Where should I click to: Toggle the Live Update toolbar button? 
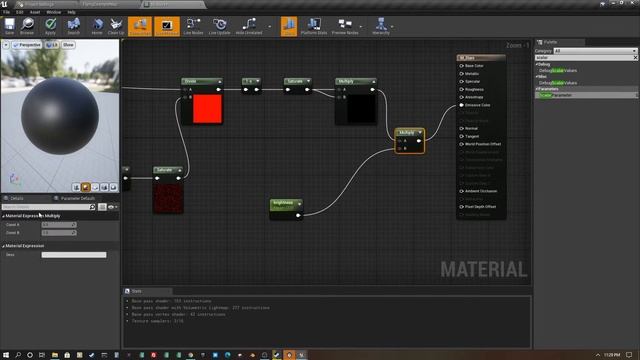[220, 26]
